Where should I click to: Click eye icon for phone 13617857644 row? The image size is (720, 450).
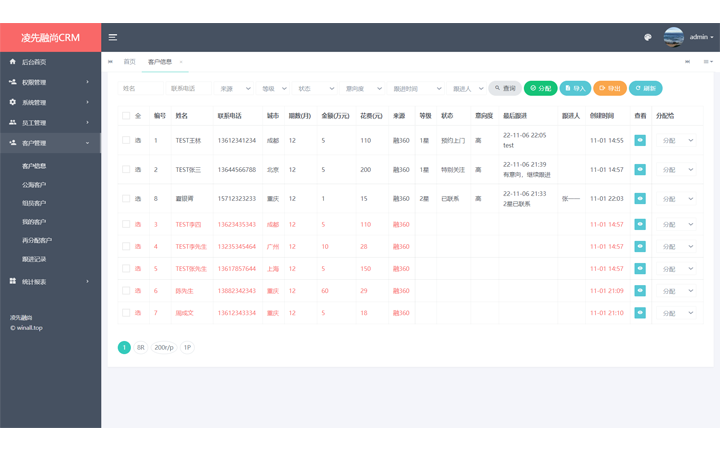pos(640,268)
